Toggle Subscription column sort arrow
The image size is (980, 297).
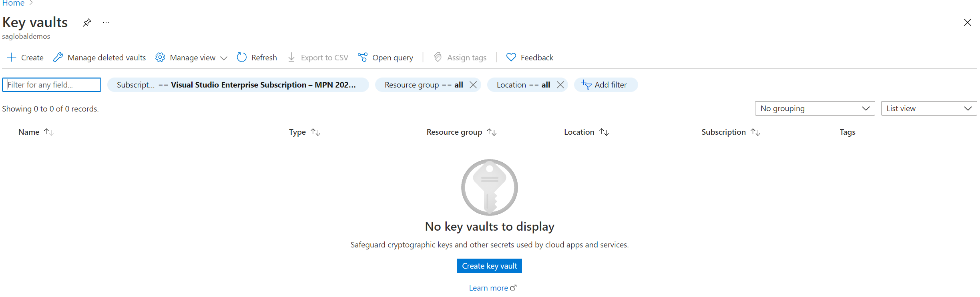click(x=757, y=132)
